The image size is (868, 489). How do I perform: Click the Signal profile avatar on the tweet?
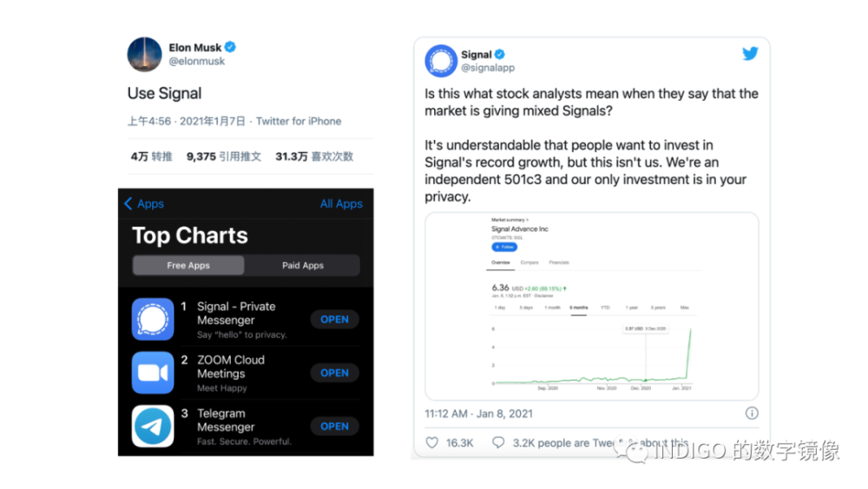[441, 61]
